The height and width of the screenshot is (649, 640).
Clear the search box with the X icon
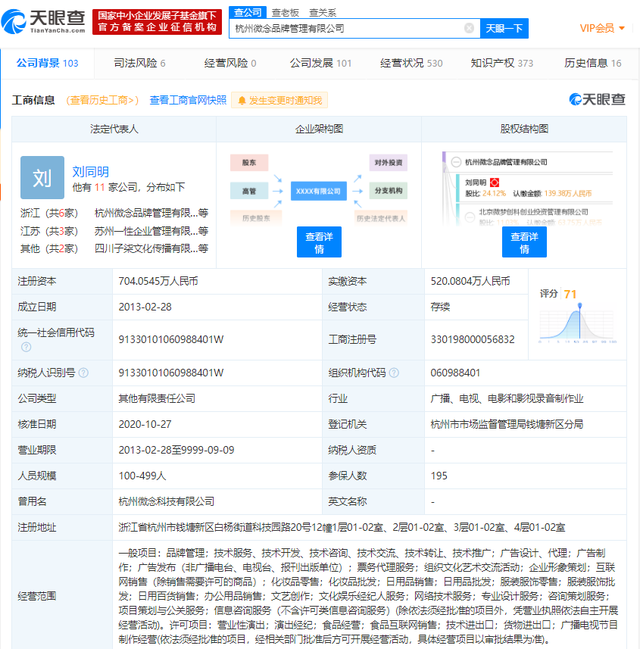[x=469, y=28]
